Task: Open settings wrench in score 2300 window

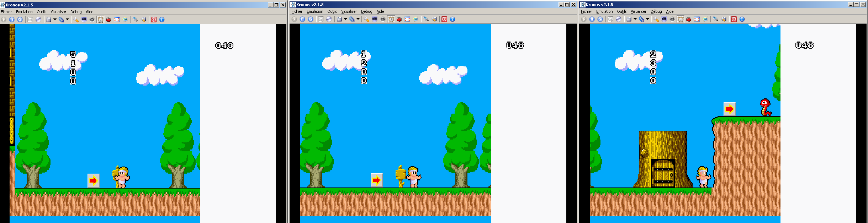Action: [656, 19]
